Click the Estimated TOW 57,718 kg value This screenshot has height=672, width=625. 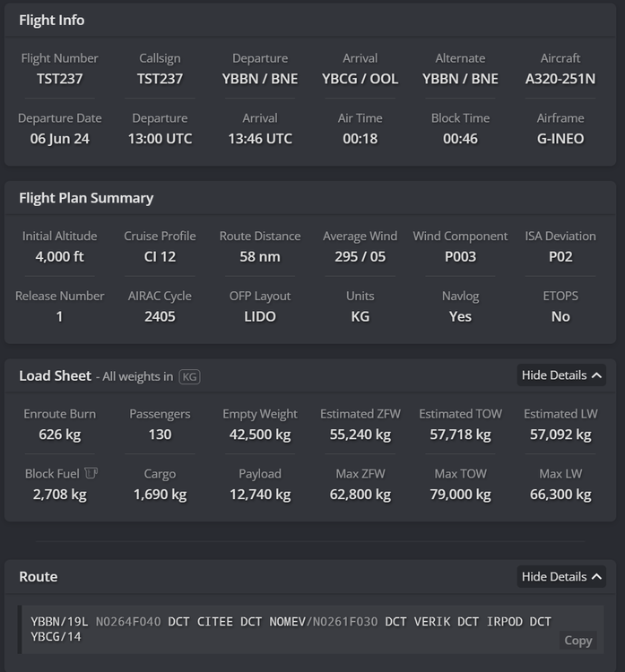pos(460,435)
